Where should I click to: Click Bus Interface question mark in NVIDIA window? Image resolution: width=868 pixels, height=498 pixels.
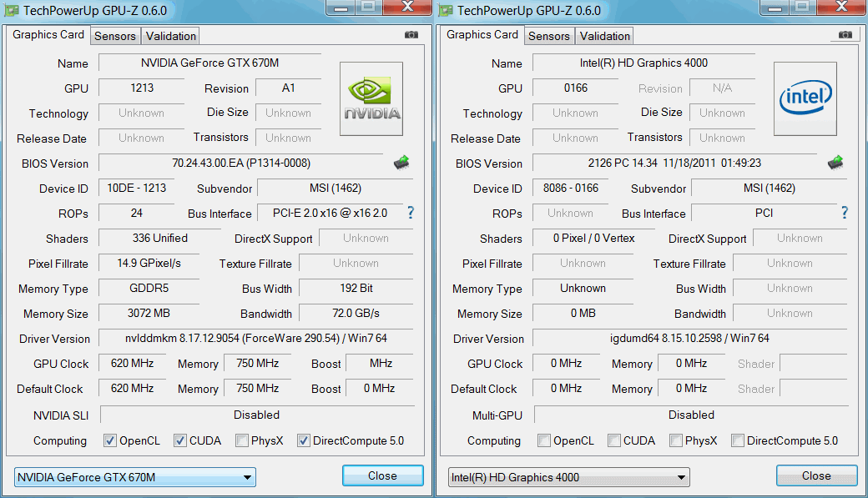coord(411,213)
